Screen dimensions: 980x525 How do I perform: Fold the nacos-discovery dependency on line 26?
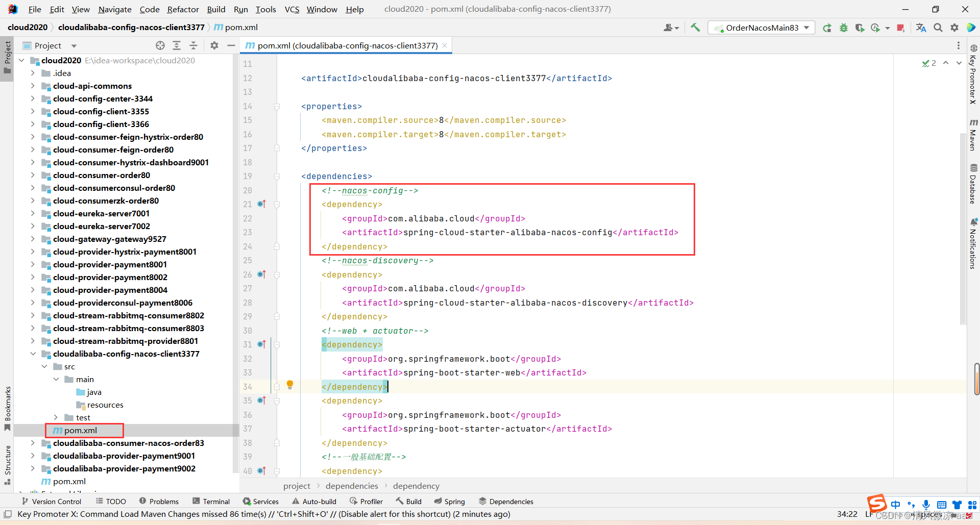point(277,275)
